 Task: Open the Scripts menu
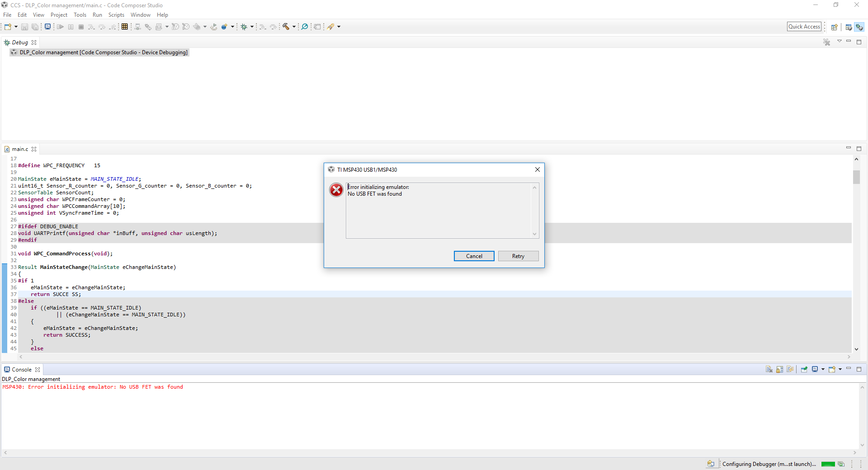(x=116, y=15)
